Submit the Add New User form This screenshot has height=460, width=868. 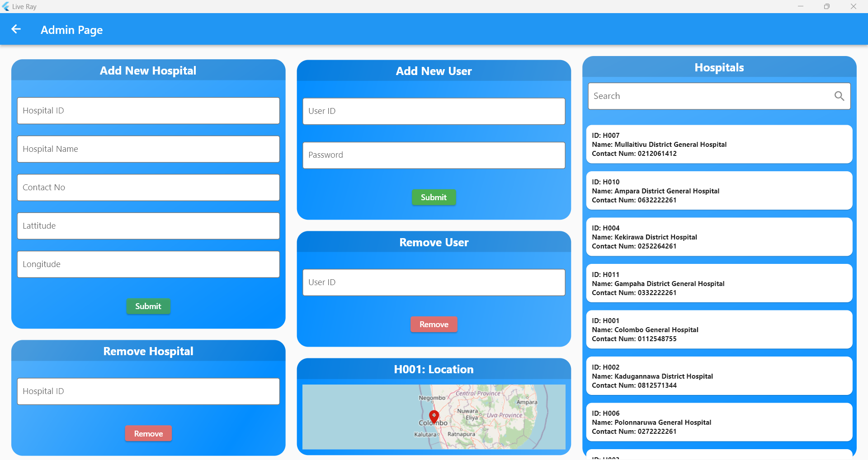pyautogui.click(x=434, y=197)
